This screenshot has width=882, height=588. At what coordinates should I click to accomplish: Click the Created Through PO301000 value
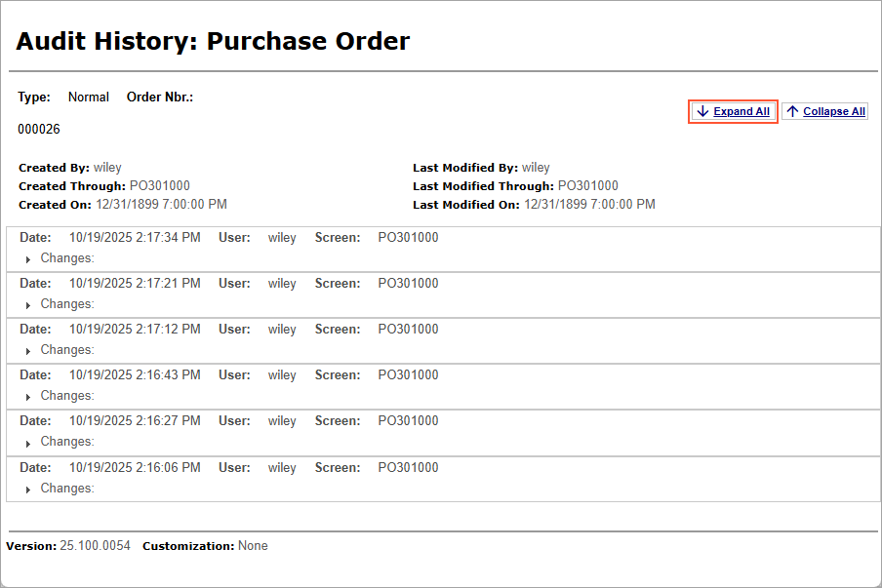160,186
